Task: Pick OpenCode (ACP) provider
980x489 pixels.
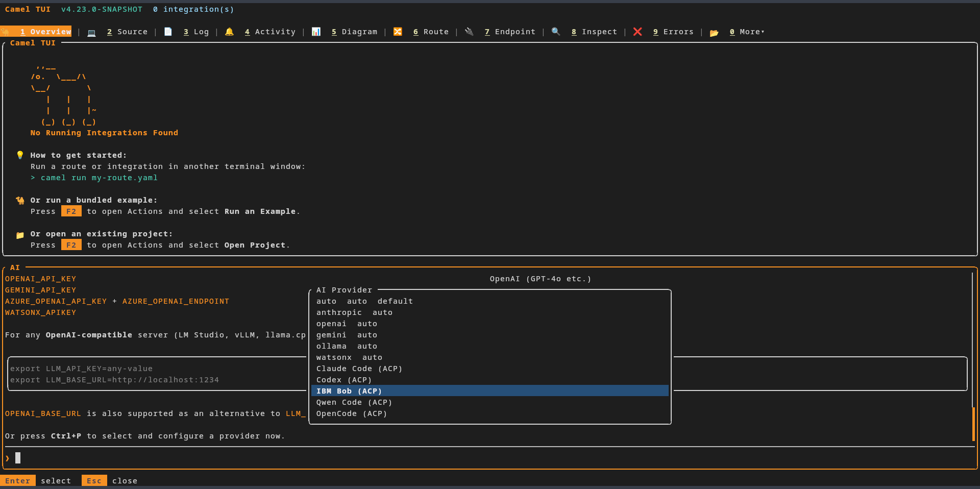Action: click(490, 413)
